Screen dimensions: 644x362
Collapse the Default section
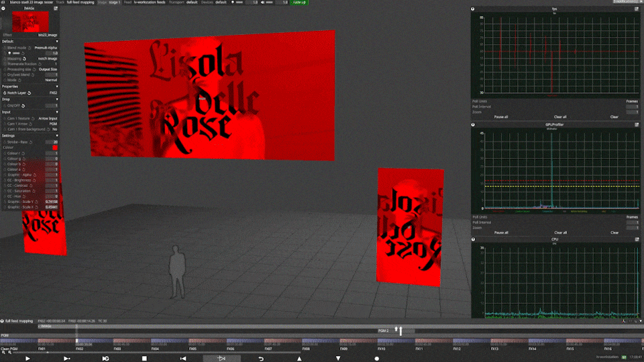pyautogui.click(x=56, y=42)
